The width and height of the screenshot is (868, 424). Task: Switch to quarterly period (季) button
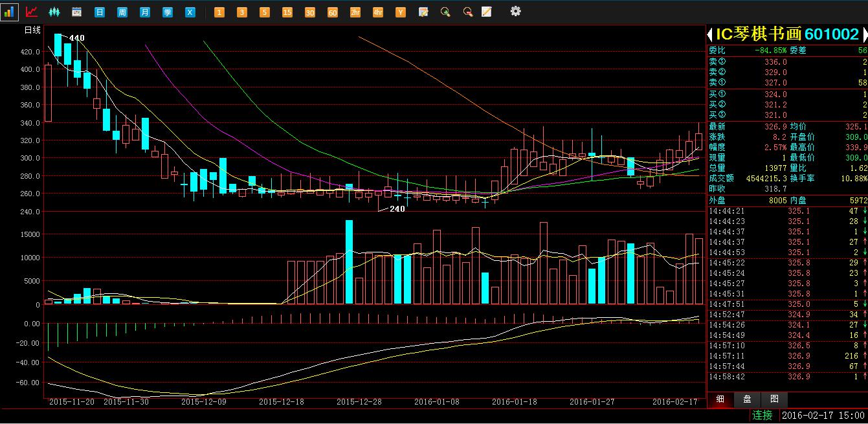167,12
